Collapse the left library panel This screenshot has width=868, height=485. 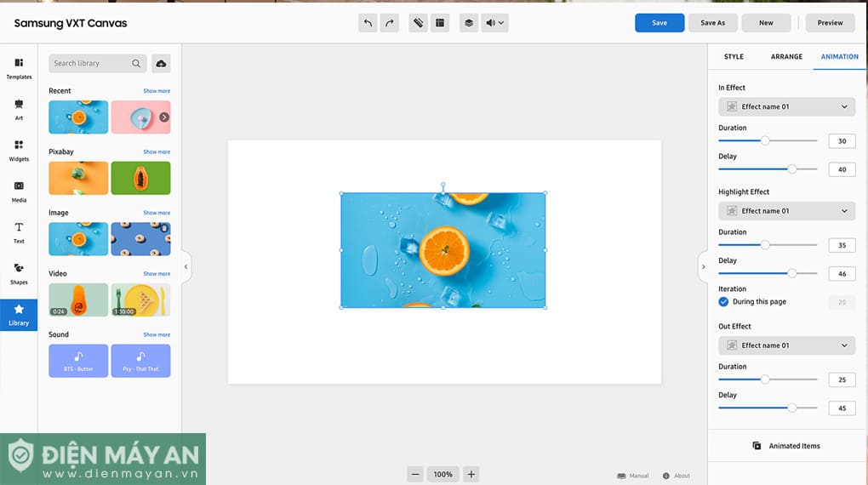pos(186,267)
